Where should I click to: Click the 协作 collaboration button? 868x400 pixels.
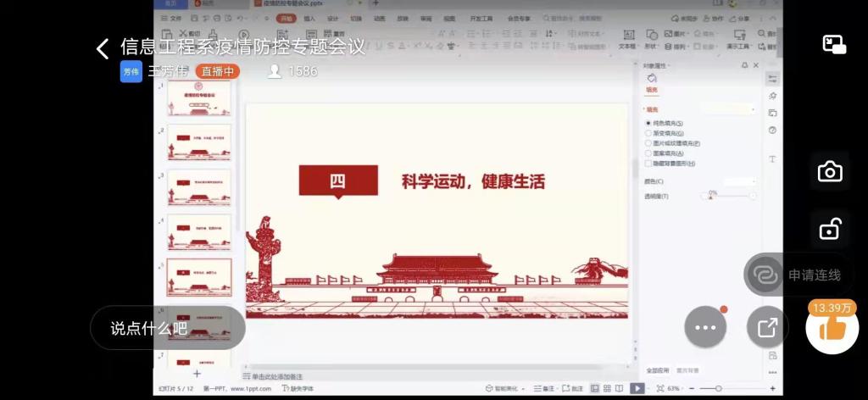713,19
